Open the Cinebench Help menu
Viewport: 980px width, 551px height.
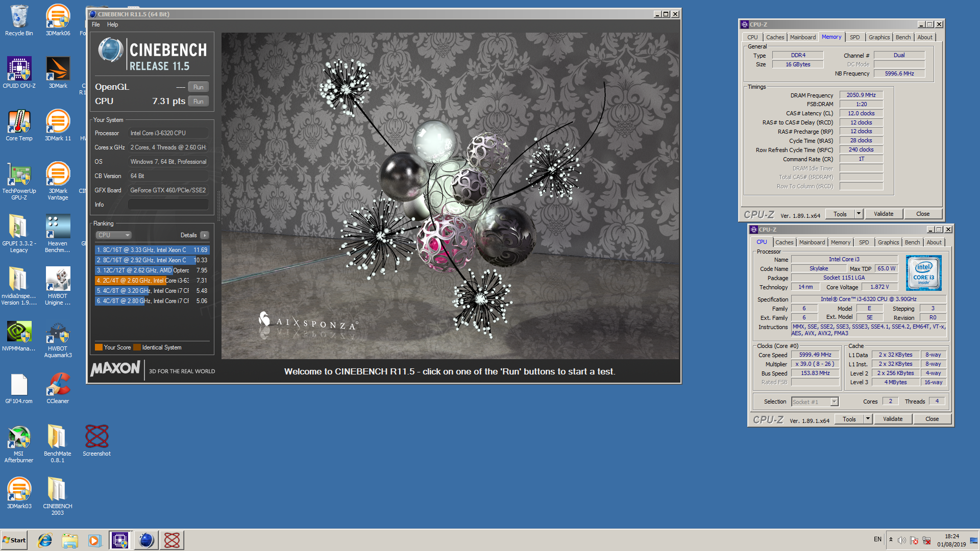pyautogui.click(x=112, y=24)
